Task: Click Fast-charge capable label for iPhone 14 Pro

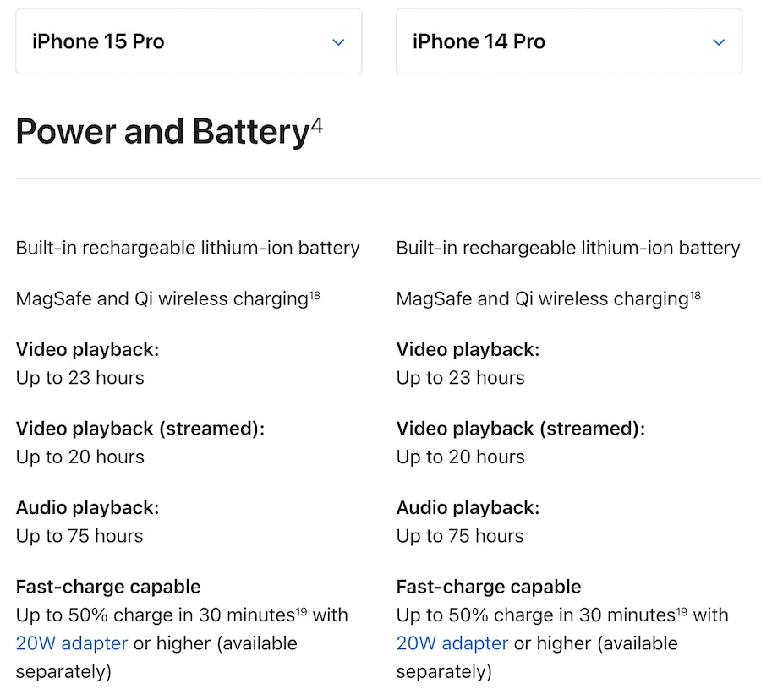Action: tap(489, 587)
